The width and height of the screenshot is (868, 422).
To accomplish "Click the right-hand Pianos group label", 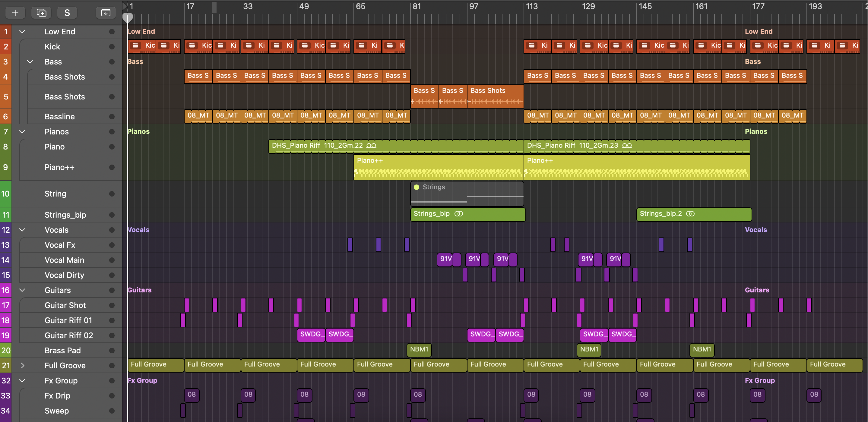I will (756, 132).
